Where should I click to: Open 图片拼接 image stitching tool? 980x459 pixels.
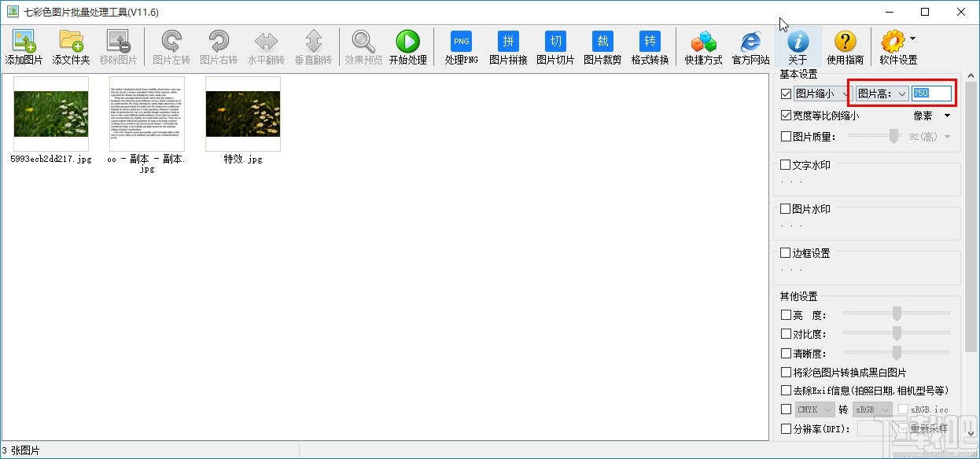(508, 47)
